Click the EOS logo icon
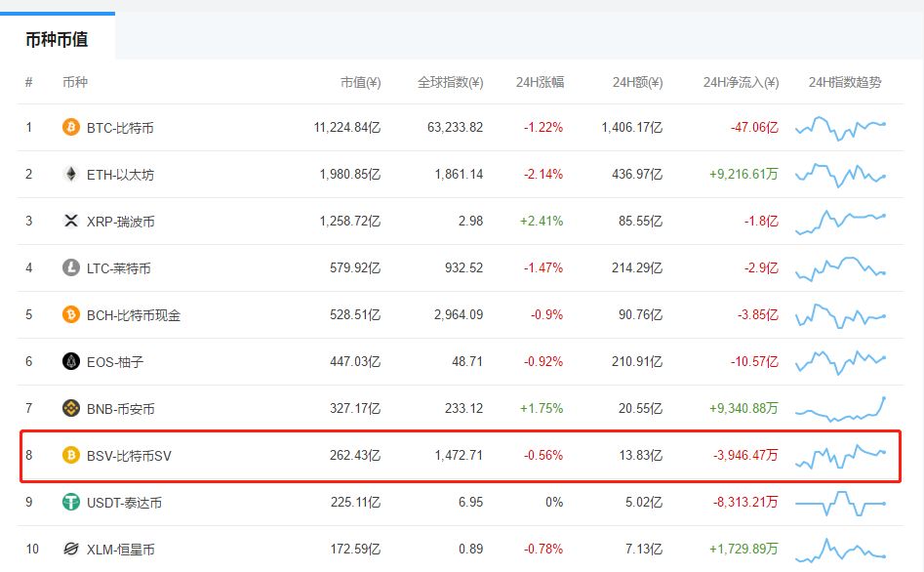The width and height of the screenshot is (924, 572). click(x=70, y=361)
